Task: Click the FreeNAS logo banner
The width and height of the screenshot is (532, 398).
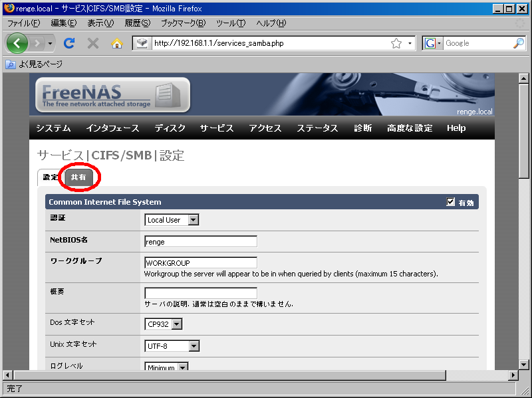Action: tap(112, 95)
